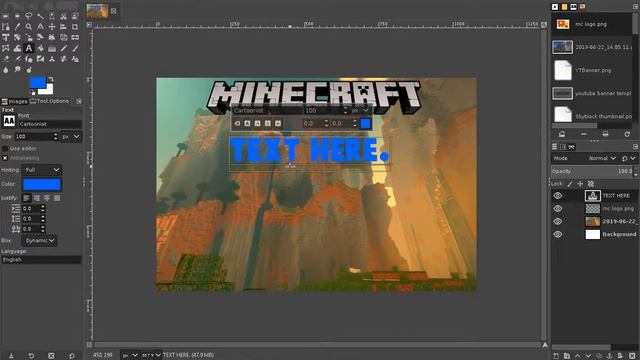Set left justify in tool options
Image resolution: width=640 pixels, height=360 pixels.
coord(27,198)
